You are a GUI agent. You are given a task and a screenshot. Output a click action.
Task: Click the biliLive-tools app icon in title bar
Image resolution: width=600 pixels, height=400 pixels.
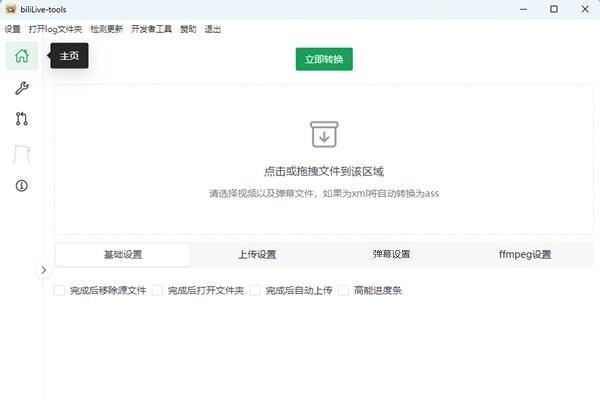tap(10, 8)
